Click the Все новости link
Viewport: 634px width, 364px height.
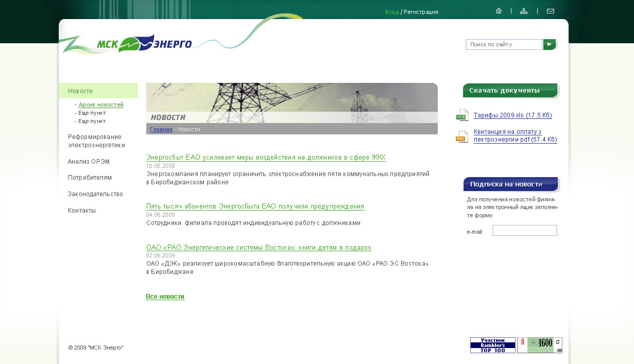pyautogui.click(x=165, y=297)
